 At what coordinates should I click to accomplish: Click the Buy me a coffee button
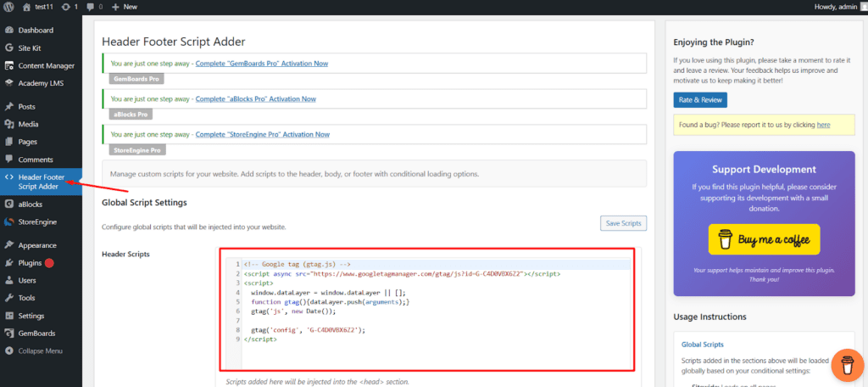coord(764,239)
